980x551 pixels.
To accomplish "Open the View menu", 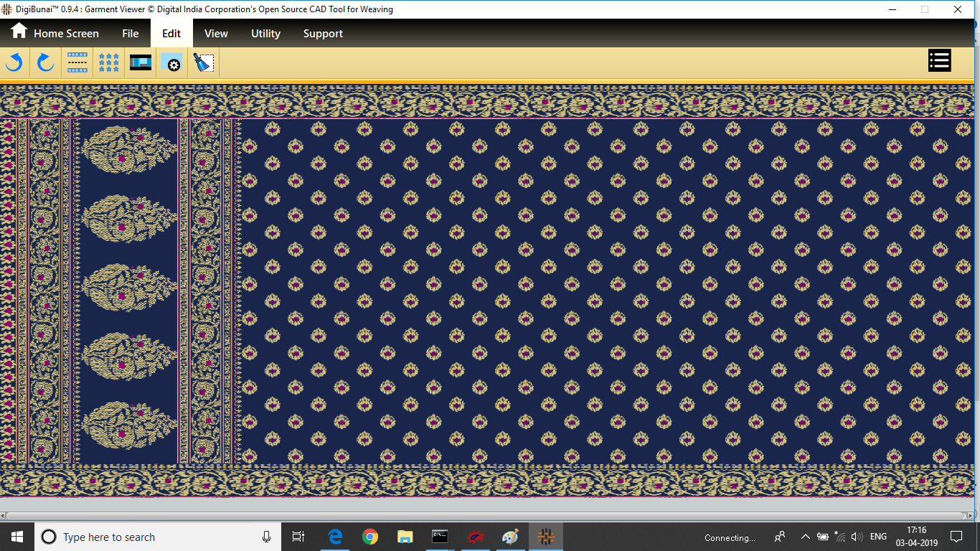I will tap(216, 34).
